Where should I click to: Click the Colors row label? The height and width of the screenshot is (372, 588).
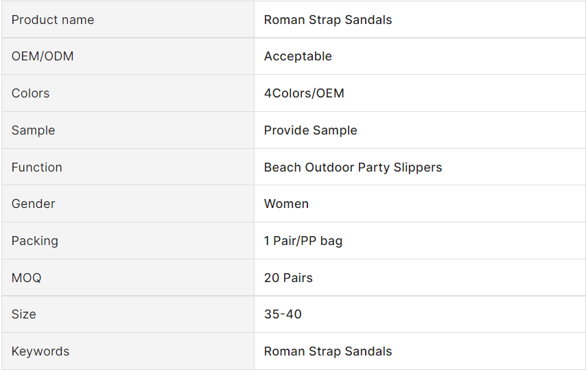point(31,93)
